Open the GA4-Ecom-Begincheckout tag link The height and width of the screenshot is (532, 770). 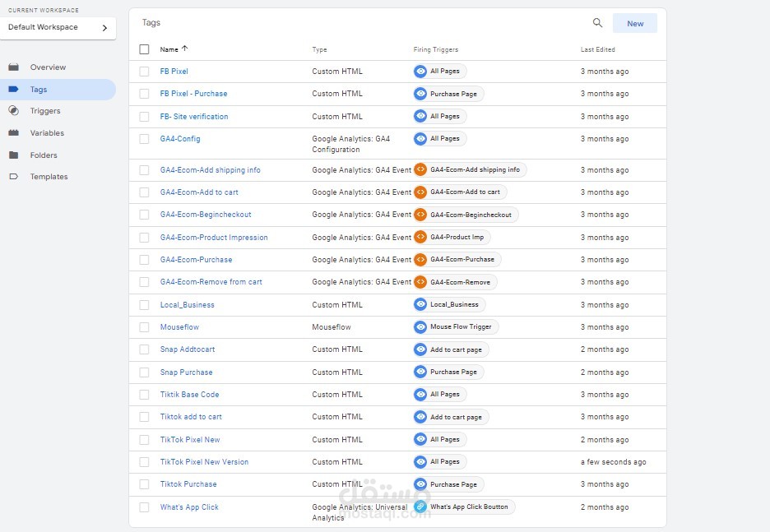click(x=206, y=215)
